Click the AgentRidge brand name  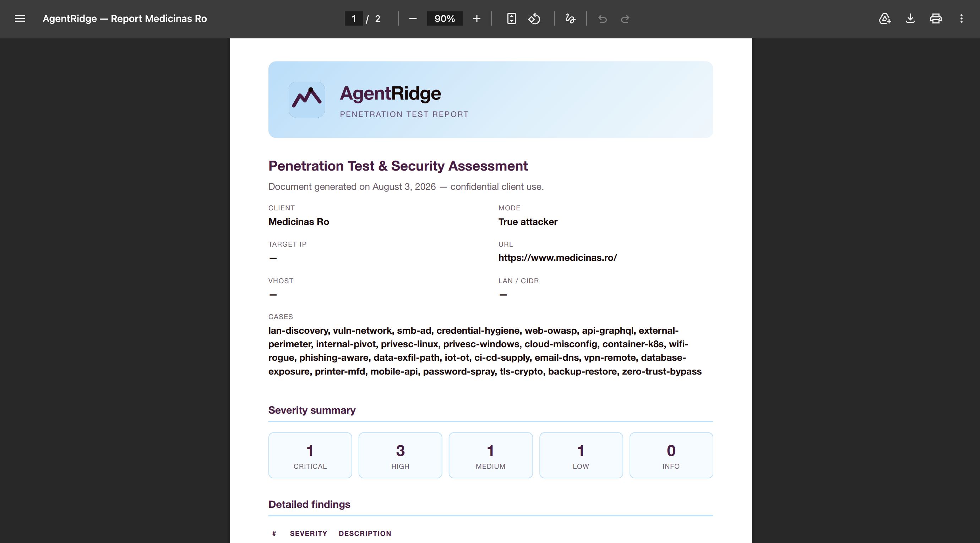390,93
